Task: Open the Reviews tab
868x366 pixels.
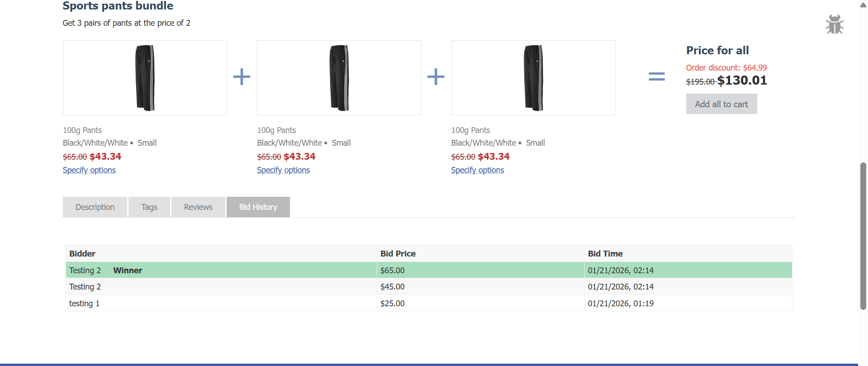Action: (198, 207)
